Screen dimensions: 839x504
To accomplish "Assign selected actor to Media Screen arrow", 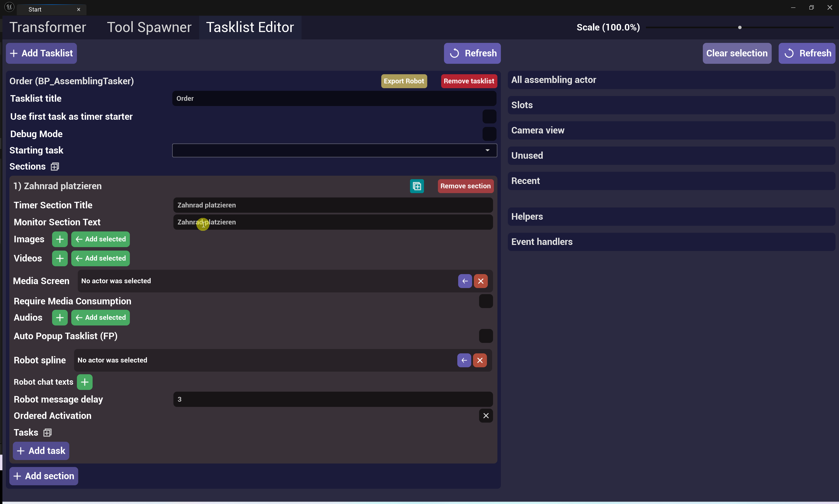I will [x=464, y=281].
